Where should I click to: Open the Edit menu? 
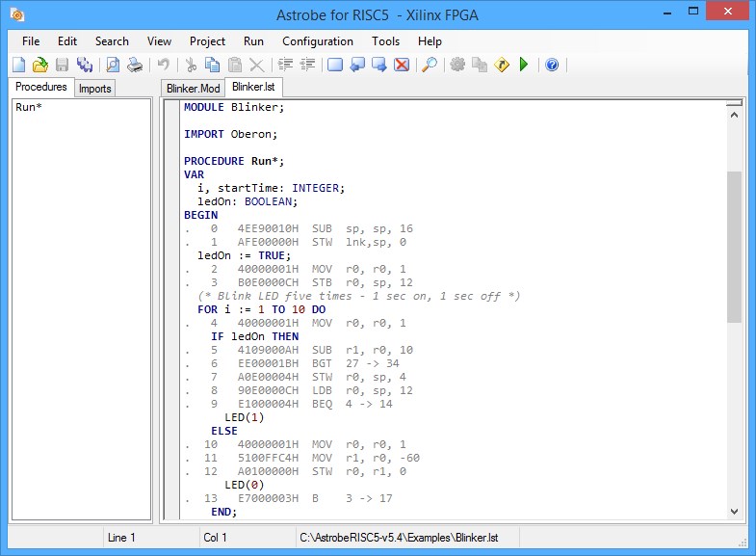[x=67, y=41]
